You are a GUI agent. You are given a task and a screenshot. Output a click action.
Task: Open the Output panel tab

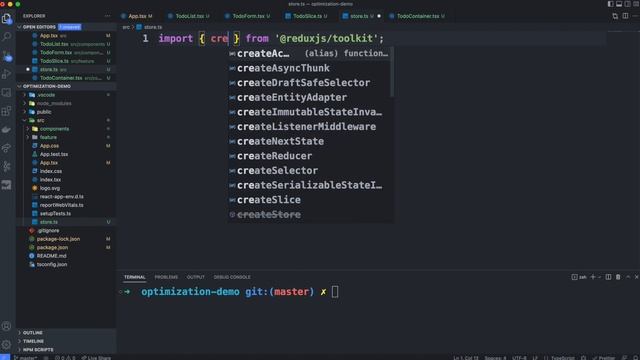coord(196,277)
